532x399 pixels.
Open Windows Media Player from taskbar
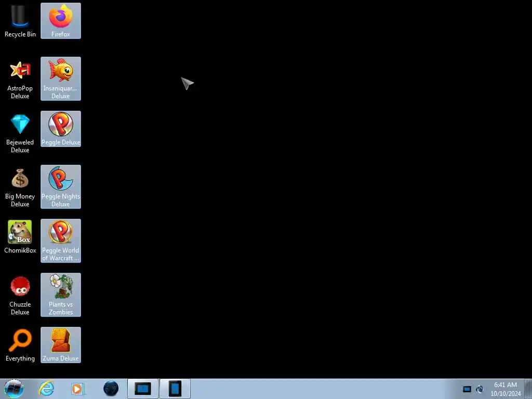[78, 389]
